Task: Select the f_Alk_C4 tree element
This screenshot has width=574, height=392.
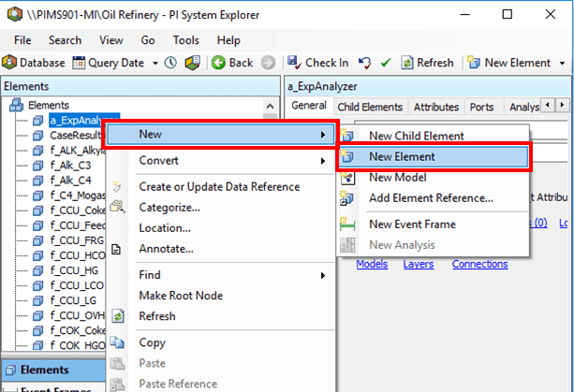Action: 70,181
